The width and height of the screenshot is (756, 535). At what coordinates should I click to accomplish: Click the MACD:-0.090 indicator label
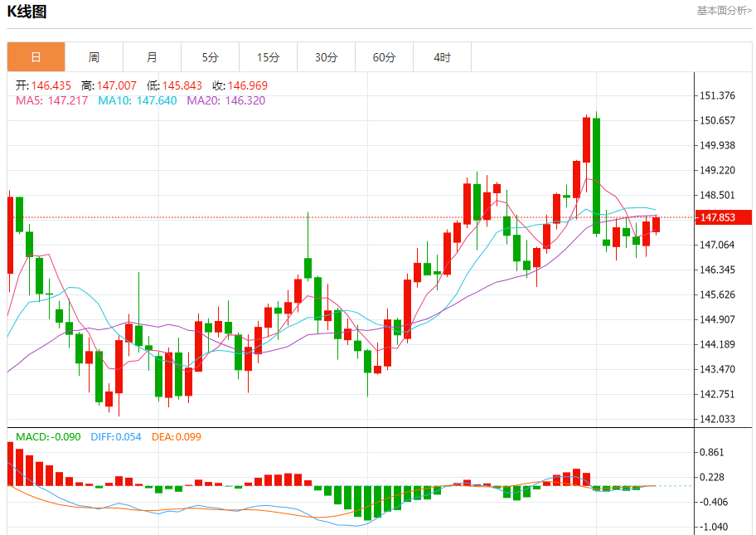pos(48,437)
